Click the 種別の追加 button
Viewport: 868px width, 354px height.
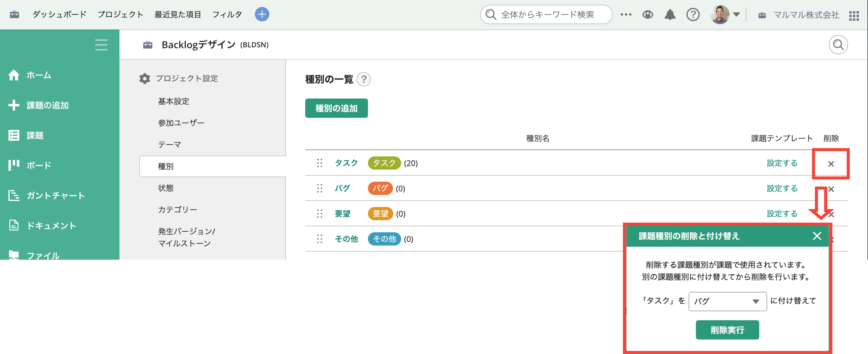(336, 108)
